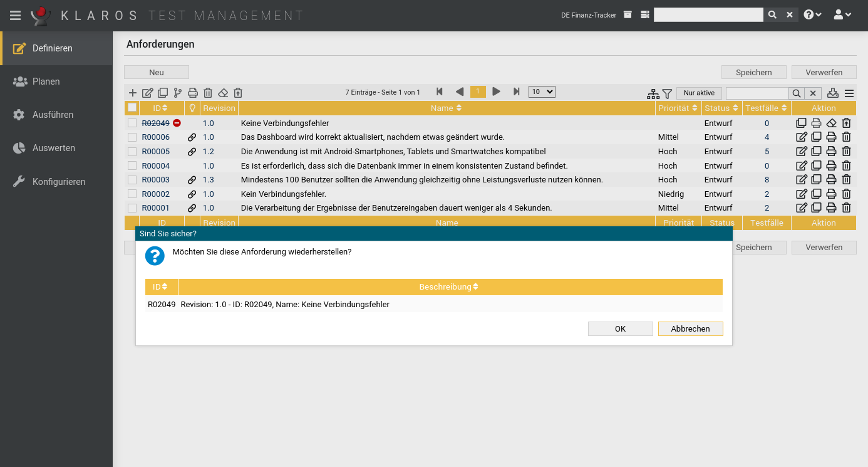Check the box for requirement R00006
Screen dimensions: 868x467
(x=132, y=137)
